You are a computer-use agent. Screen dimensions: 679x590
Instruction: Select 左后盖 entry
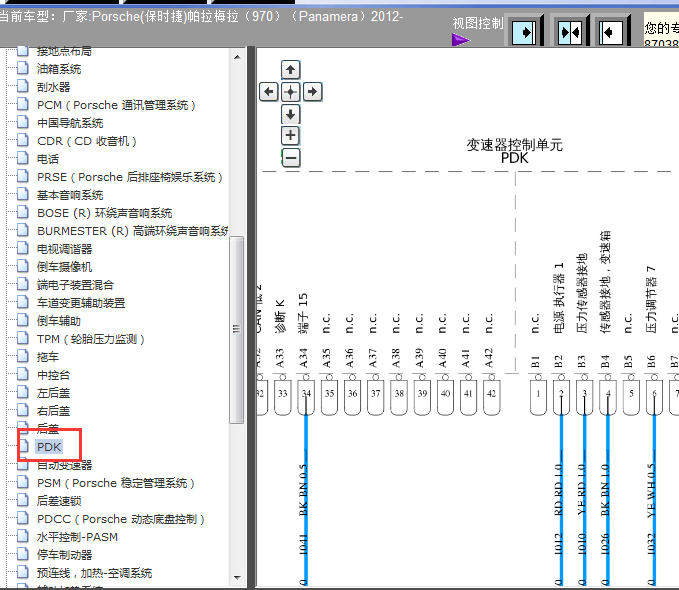click(53, 393)
